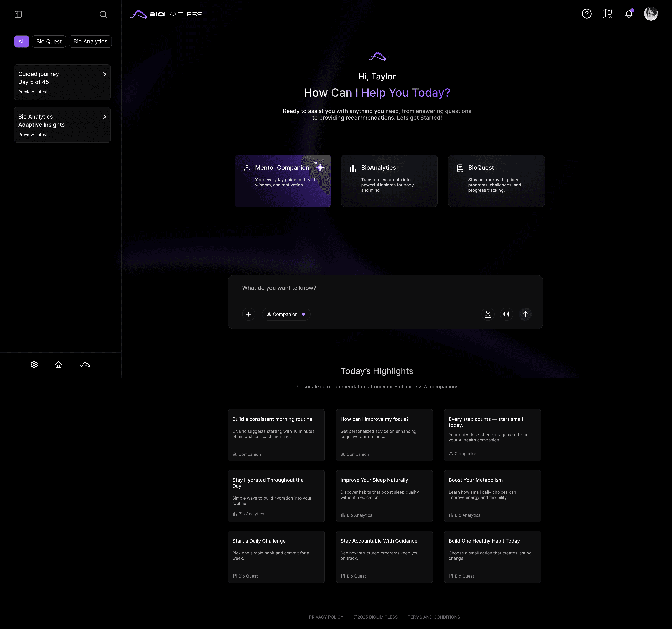Open notifications bell
The height and width of the screenshot is (629, 672).
(x=629, y=14)
